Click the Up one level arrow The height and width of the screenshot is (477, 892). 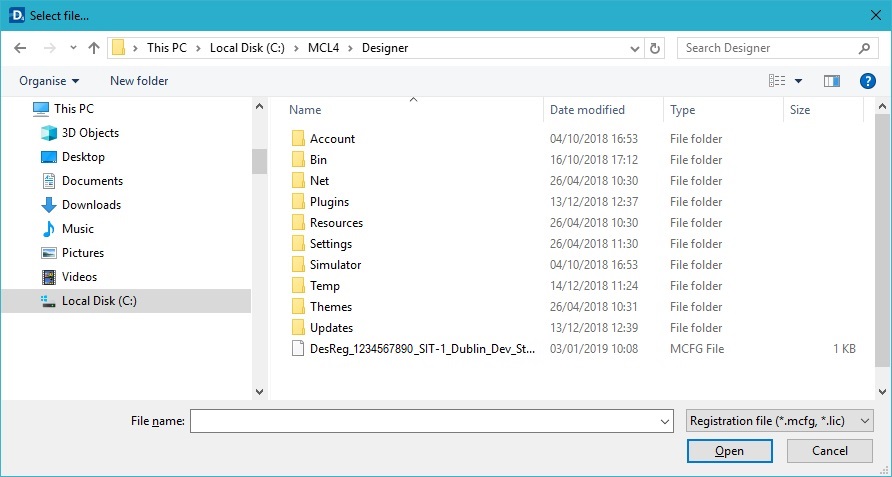pyautogui.click(x=94, y=48)
